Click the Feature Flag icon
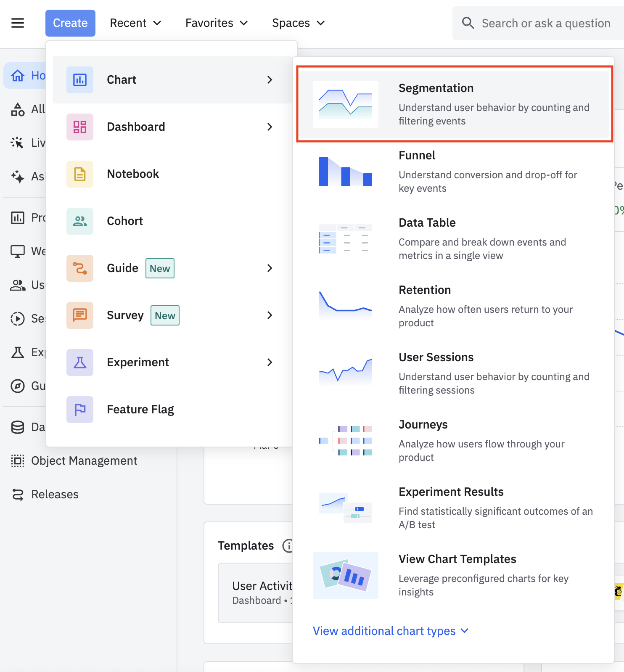624x672 pixels. (80, 410)
